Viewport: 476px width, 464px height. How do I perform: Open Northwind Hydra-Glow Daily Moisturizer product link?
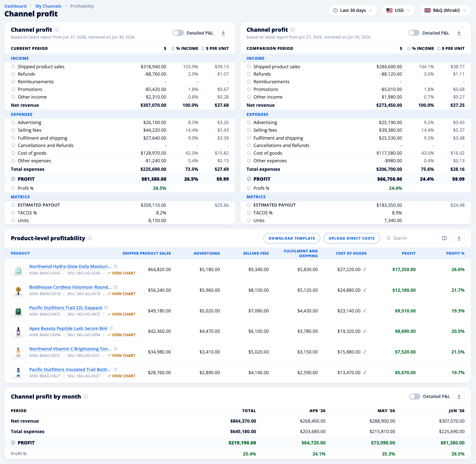coord(70,267)
